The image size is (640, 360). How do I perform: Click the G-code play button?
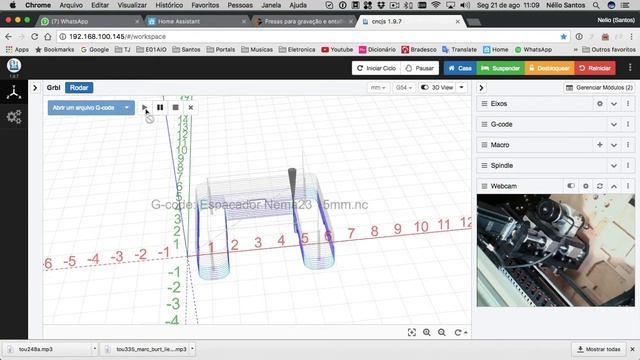point(144,108)
